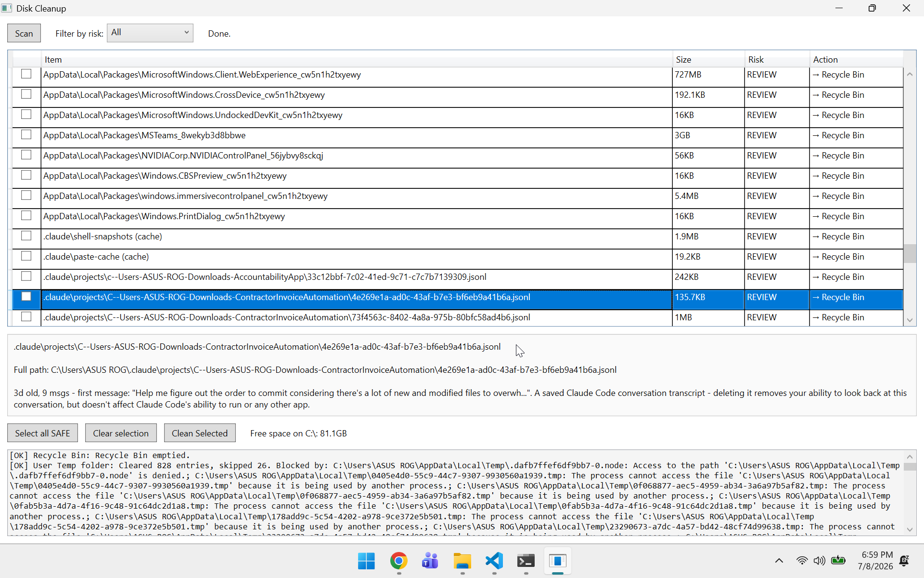The image size is (924, 578).
Task: Sort by the Risk column header
Action: [777, 59]
